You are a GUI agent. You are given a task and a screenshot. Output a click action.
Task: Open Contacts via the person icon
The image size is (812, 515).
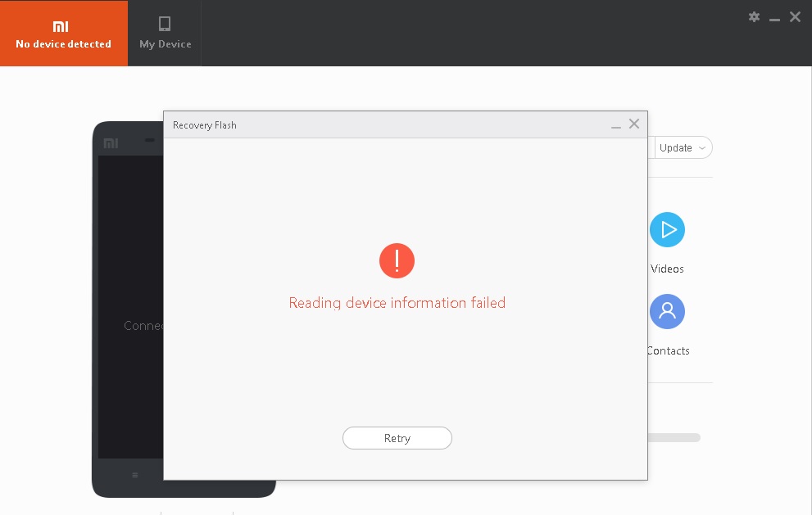pos(667,312)
